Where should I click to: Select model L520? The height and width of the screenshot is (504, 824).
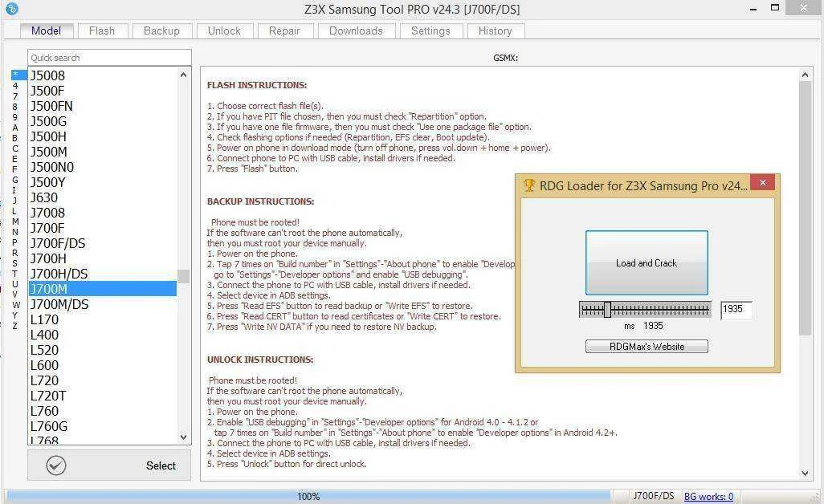coord(103,350)
